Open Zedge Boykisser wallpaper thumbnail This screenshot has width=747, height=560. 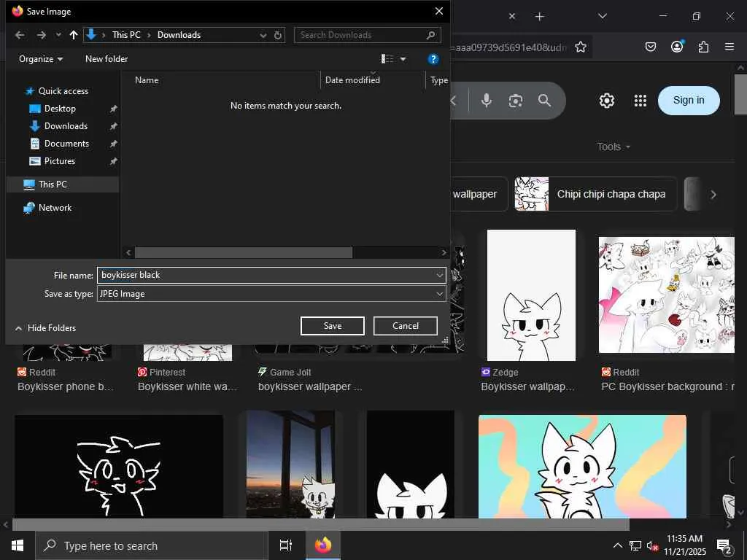pos(531,295)
